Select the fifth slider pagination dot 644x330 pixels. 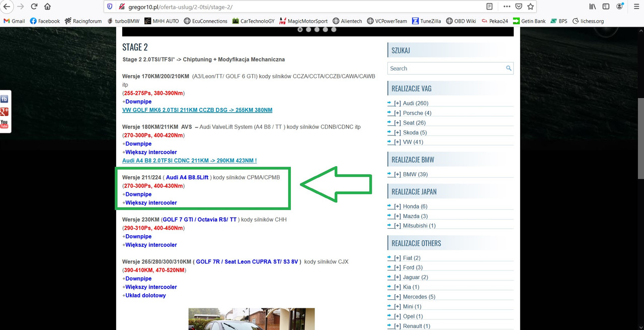click(x=334, y=29)
